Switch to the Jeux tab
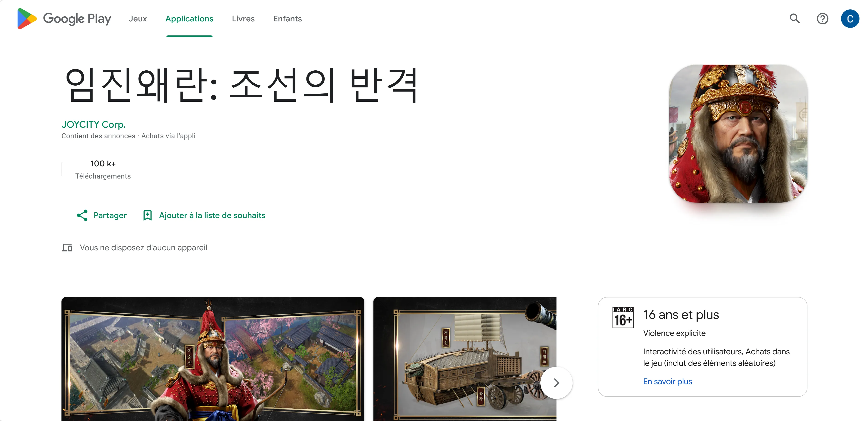 coord(138,19)
